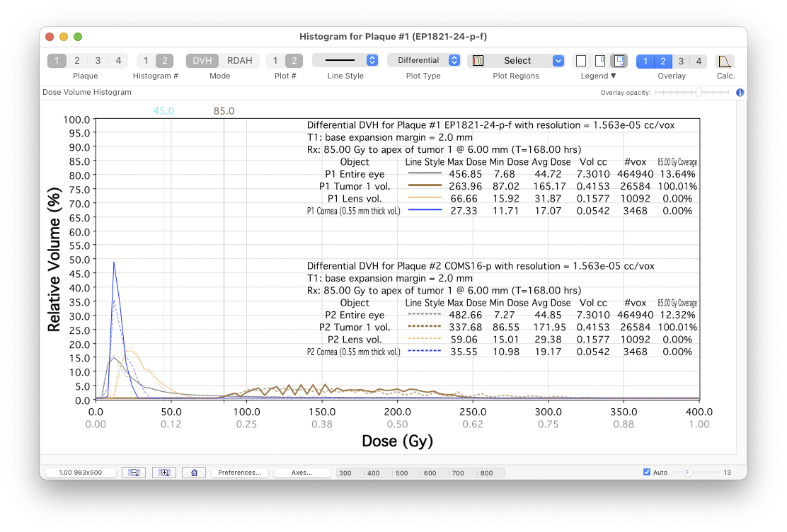
Task: Select the zoom out magnifier tool
Action: pyautogui.click(x=134, y=472)
